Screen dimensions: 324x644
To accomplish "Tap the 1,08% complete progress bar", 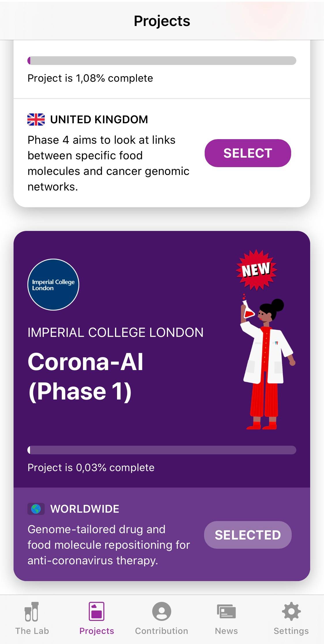I will click(162, 61).
